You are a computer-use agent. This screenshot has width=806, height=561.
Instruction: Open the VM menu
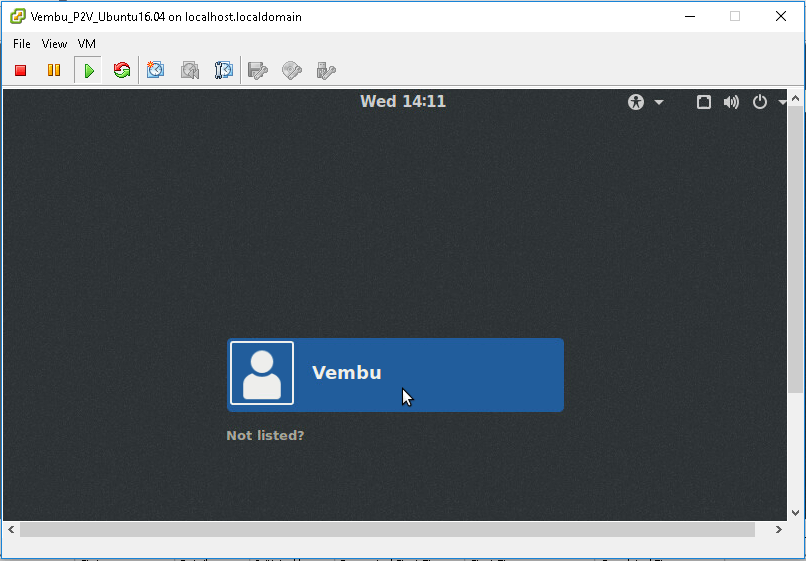pos(87,44)
